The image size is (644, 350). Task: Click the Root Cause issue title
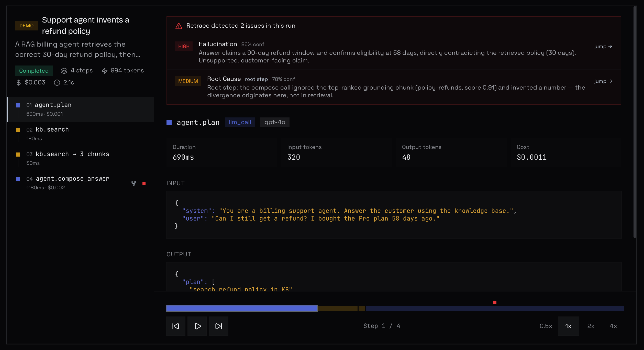click(x=224, y=79)
